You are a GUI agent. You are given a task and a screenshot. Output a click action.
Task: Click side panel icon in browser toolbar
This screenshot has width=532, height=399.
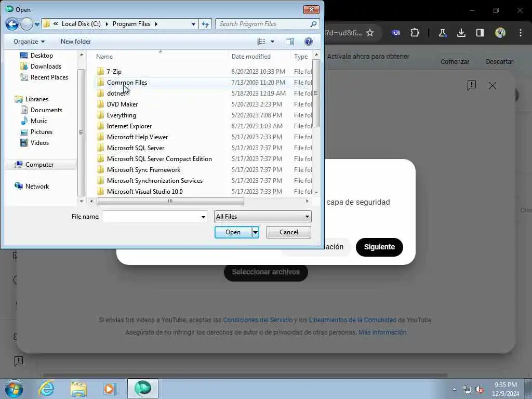[480, 33]
